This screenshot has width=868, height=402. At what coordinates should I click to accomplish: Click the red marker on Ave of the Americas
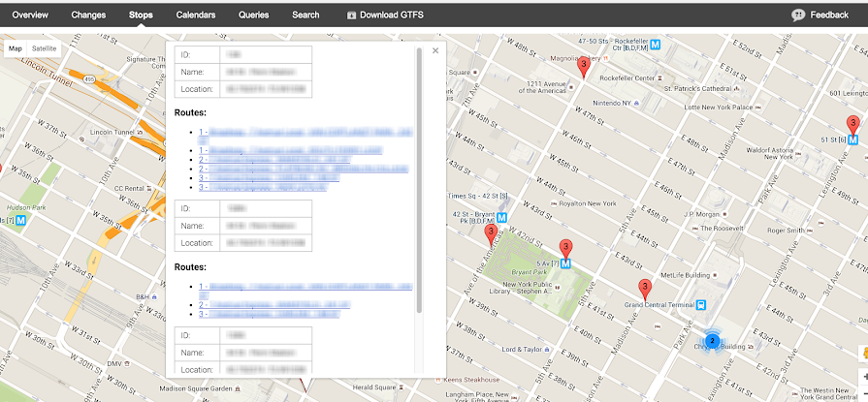click(491, 234)
